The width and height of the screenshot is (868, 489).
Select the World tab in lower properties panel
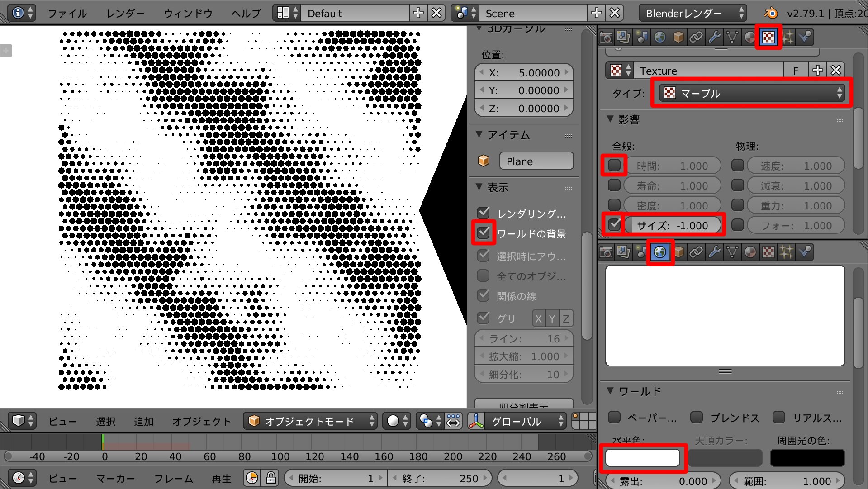point(660,252)
